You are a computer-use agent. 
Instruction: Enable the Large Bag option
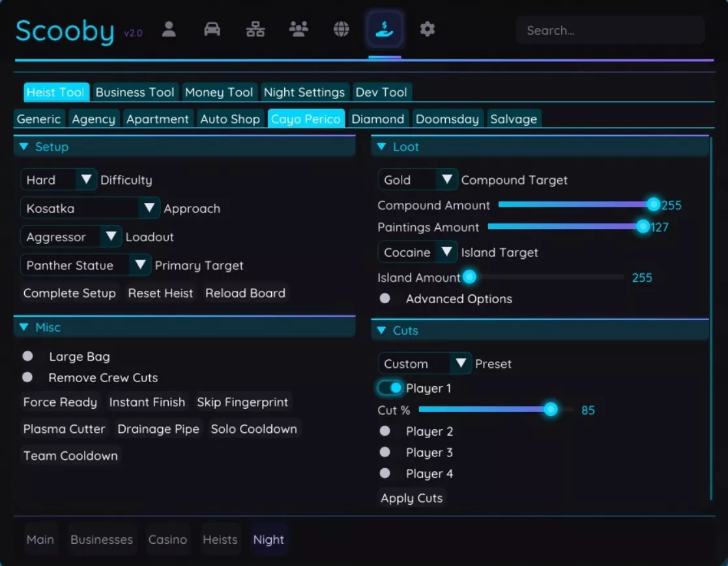pos(29,356)
